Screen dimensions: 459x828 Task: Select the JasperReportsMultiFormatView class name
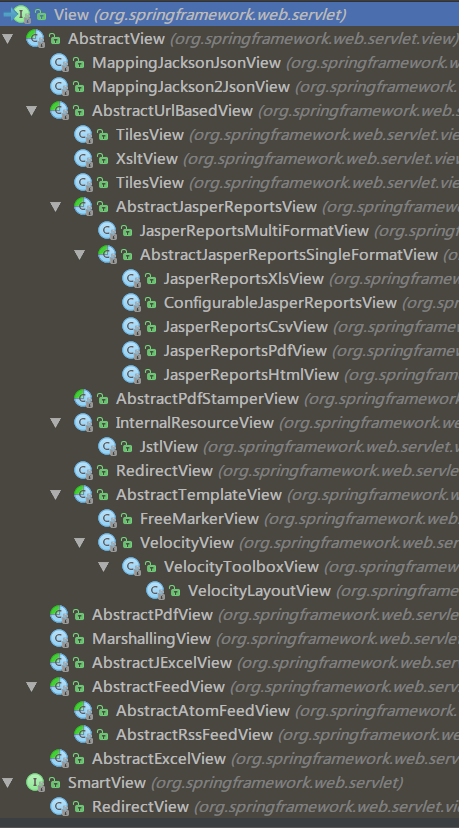pyautogui.click(x=254, y=231)
